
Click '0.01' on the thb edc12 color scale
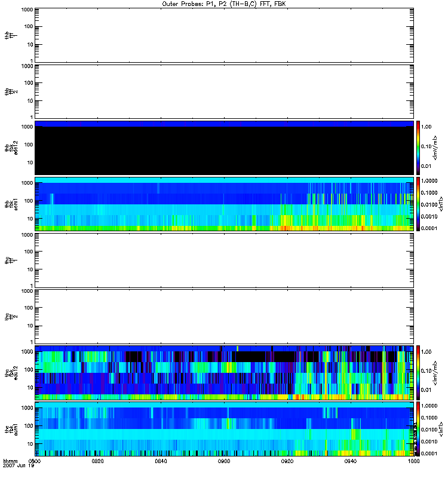coord(426,166)
